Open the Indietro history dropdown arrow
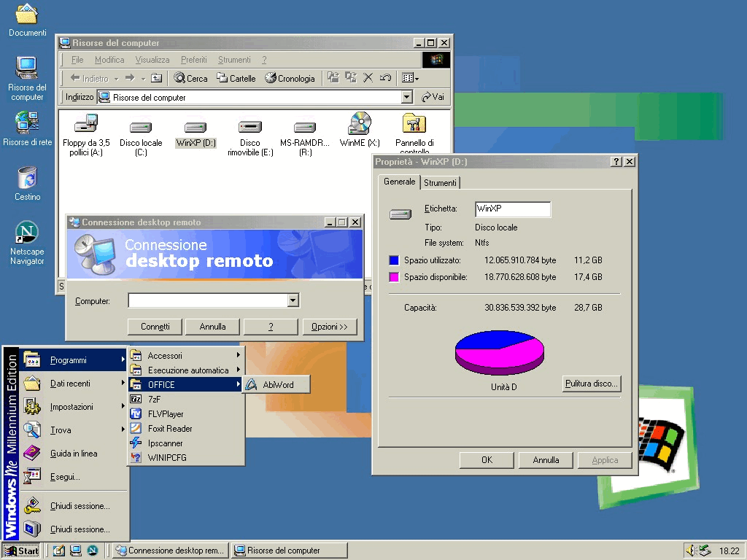 116,79
